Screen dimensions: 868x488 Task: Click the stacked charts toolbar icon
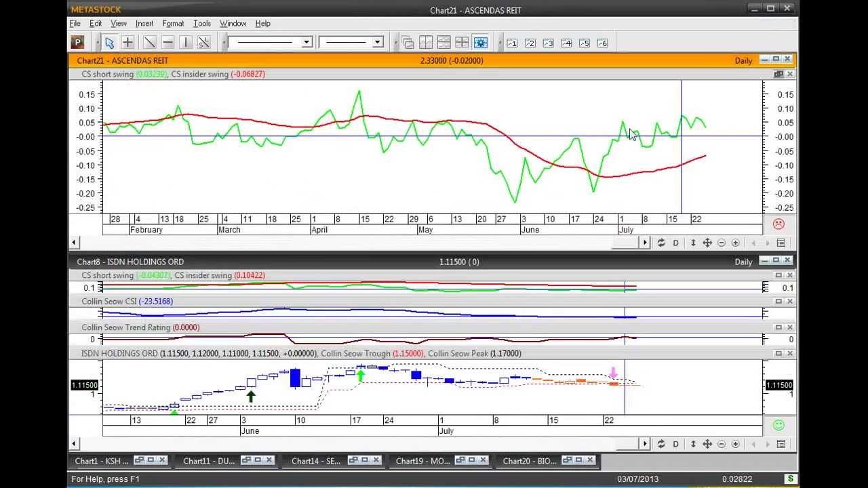tap(444, 43)
